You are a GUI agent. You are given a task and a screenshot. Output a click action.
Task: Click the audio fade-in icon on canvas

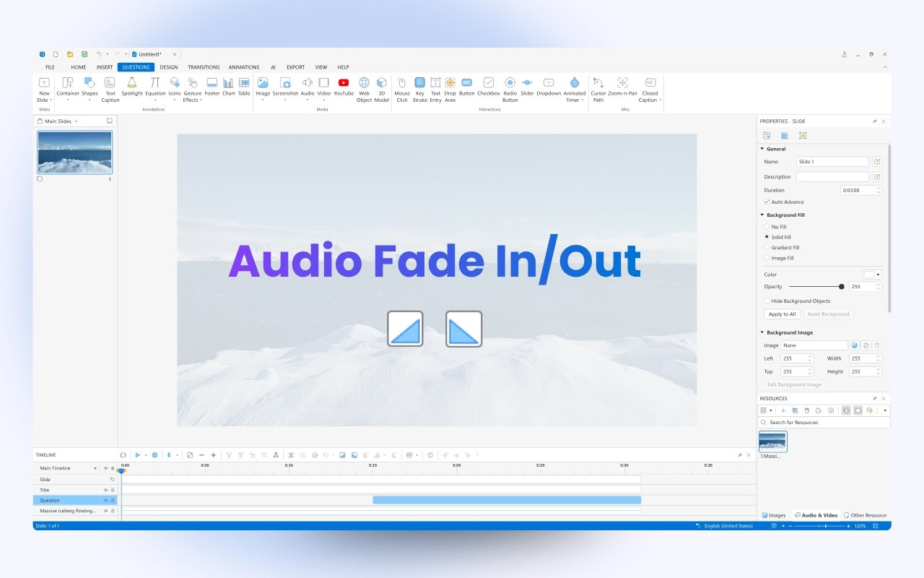point(405,329)
